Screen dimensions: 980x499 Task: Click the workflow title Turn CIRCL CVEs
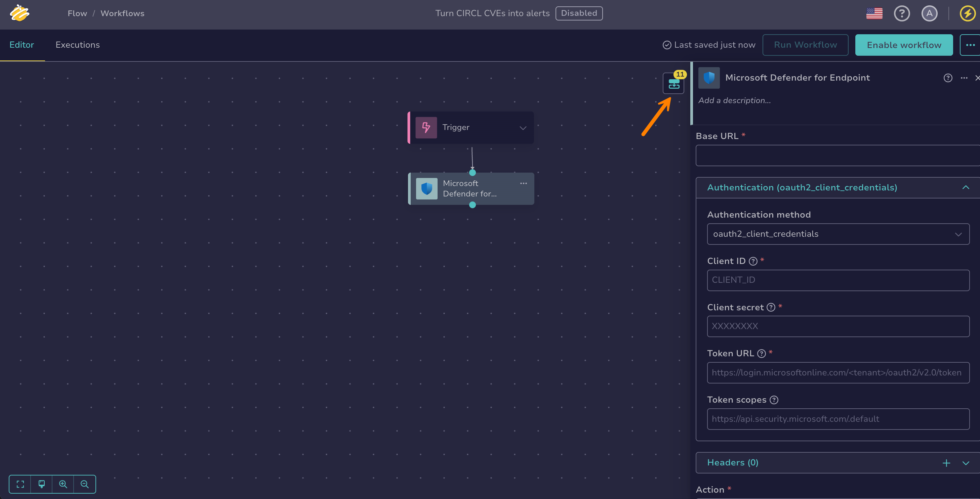coord(492,13)
